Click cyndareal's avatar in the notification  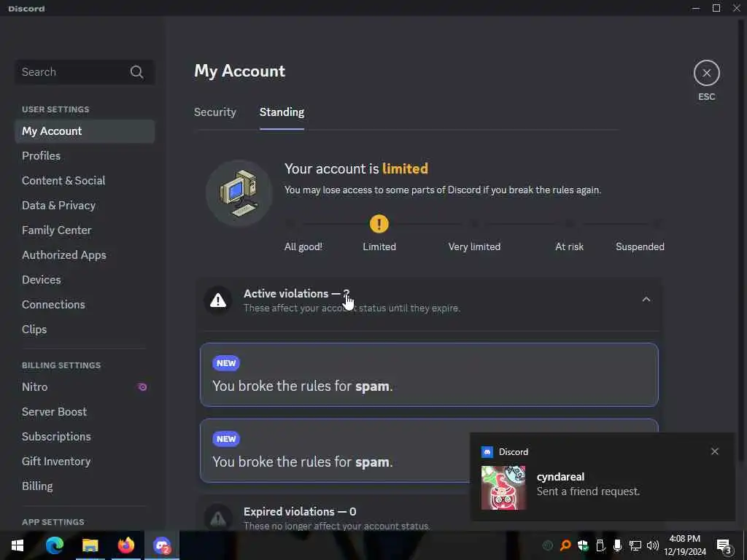pyautogui.click(x=503, y=488)
